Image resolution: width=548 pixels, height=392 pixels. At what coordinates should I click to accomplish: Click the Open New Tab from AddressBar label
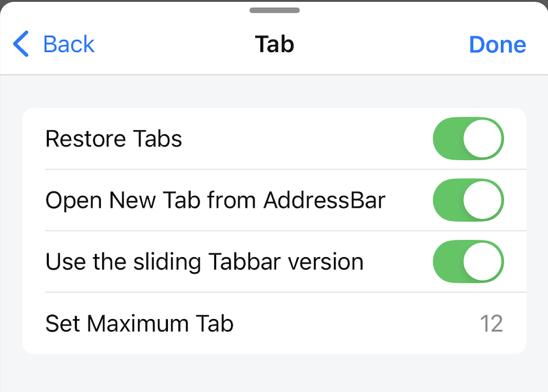tap(215, 200)
